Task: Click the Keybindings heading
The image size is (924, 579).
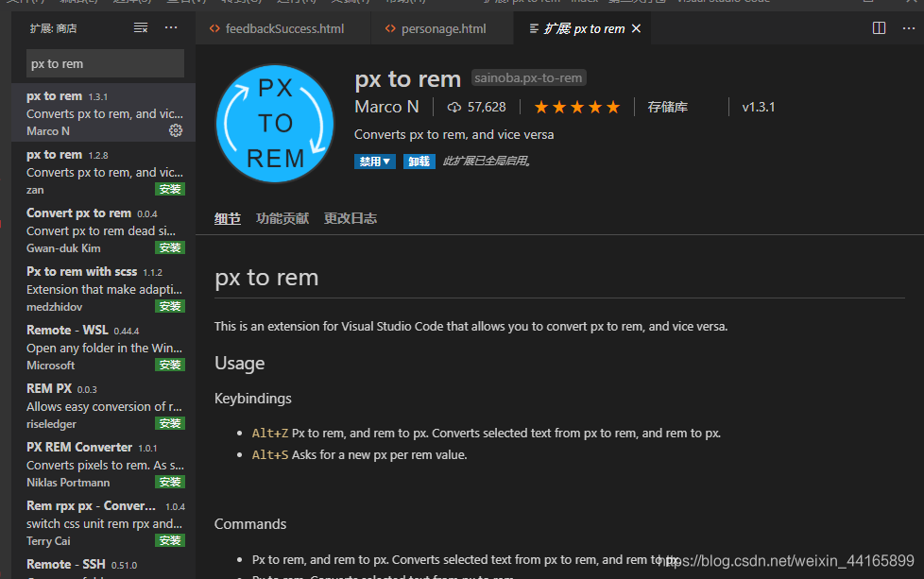Action: pos(253,399)
